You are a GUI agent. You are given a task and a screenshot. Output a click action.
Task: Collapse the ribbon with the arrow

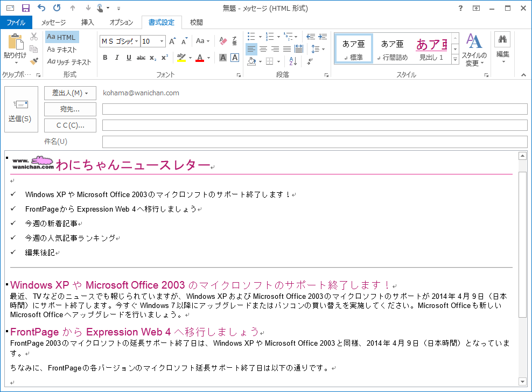[x=523, y=75]
